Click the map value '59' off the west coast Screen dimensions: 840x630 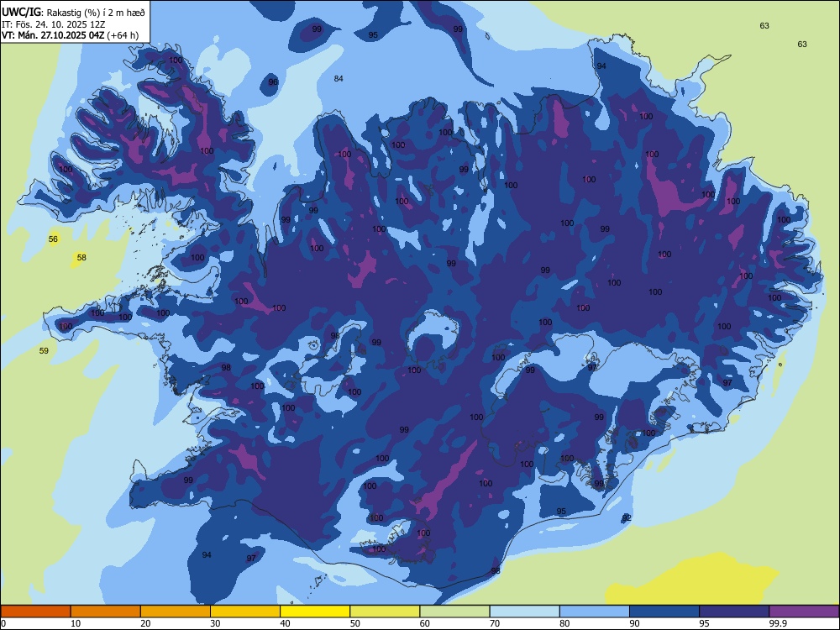pyautogui.click(x=44, y=350)
